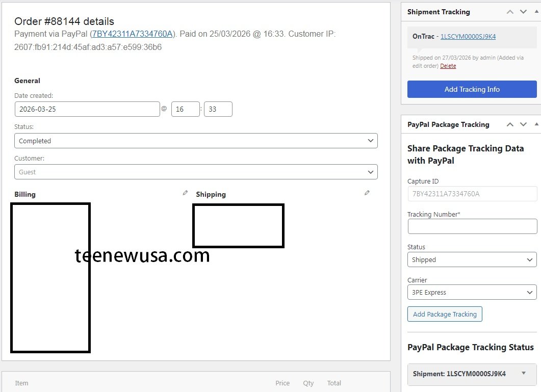The image size is (541, 392).
Task: Open OnTrac tracking number 1LSCYM0000SJ9K4 link
Action: 468,37
